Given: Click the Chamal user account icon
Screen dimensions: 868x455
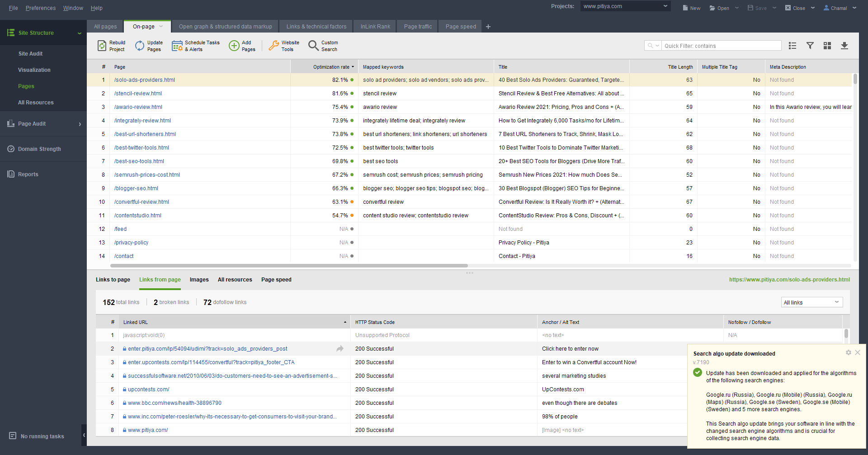Looking at the screenshot, I should pos(826,8).
